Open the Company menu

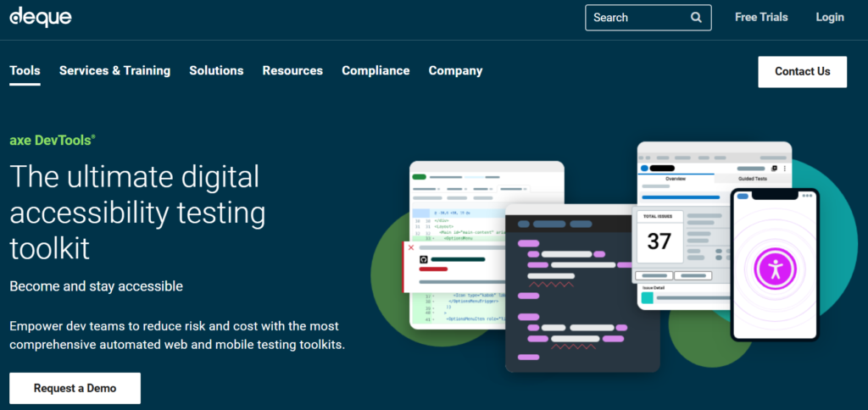pyautogui.click(x=455, y=71)
